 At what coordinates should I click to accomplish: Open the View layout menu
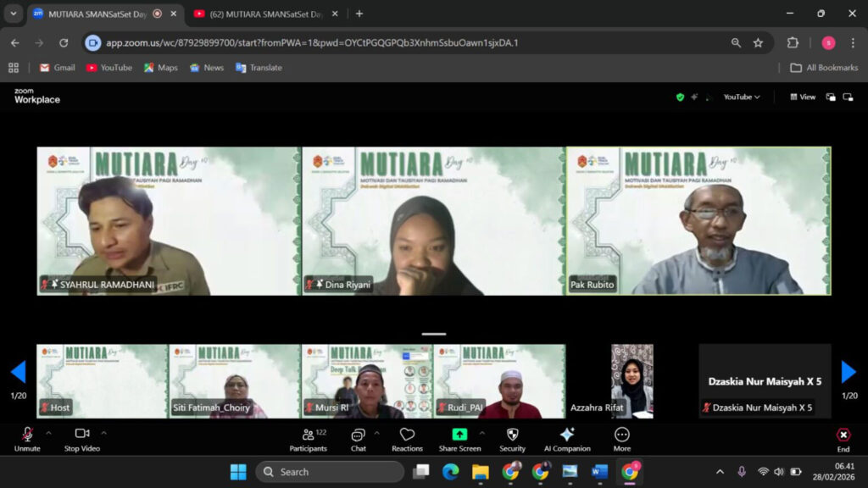point(803,97)
